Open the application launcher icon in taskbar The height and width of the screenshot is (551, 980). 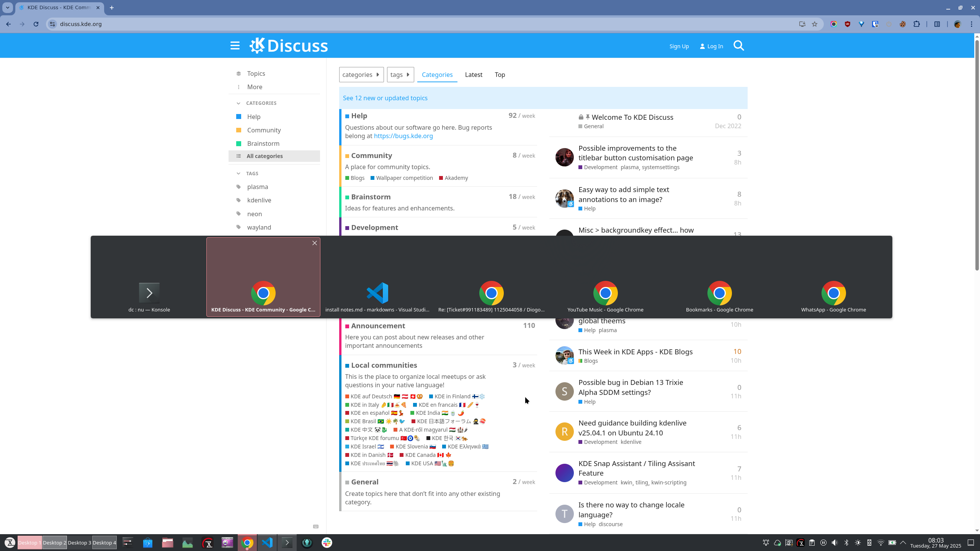click(x=10, y=543)
